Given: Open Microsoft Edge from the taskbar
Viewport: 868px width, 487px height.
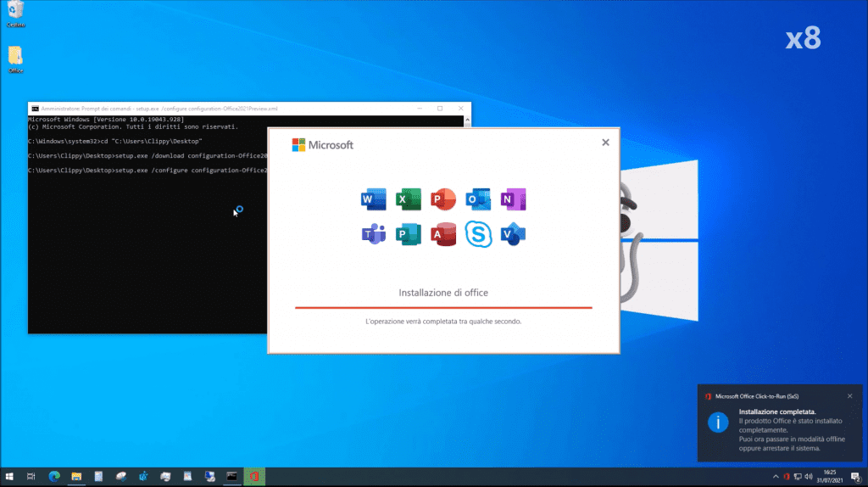Looking at the screenshot, I should [53, 476].
